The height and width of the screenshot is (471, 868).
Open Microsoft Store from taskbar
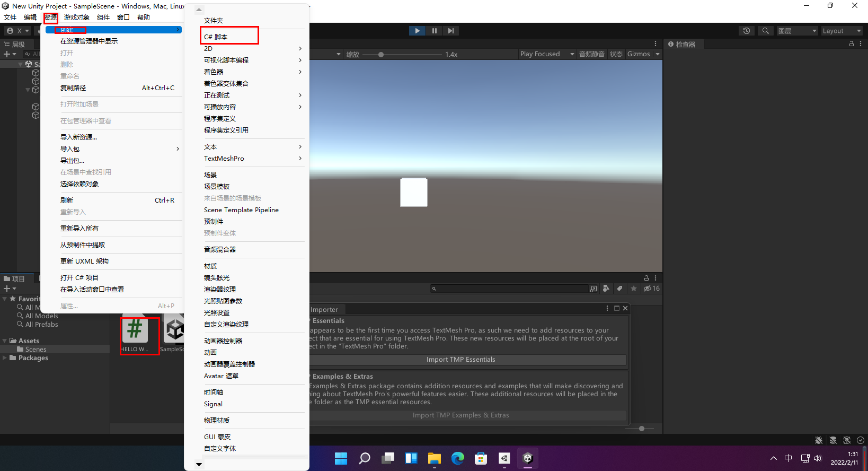[x=481, y=458]
